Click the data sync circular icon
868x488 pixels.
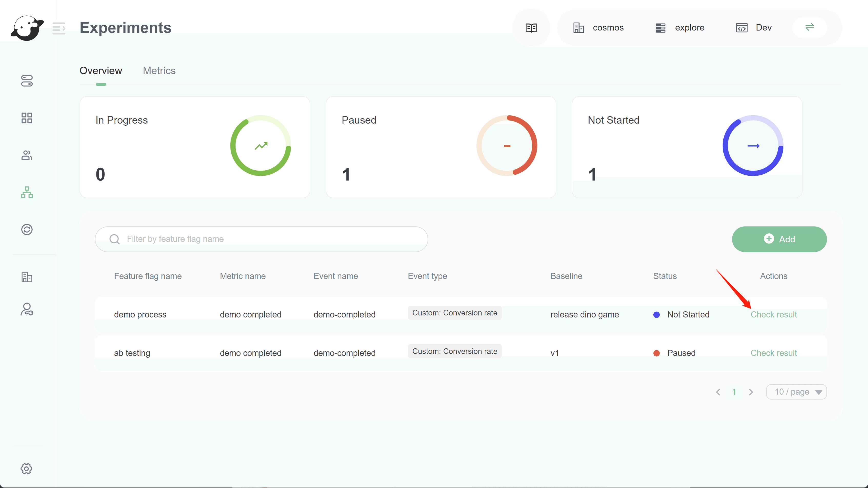(x=27, y=230)
